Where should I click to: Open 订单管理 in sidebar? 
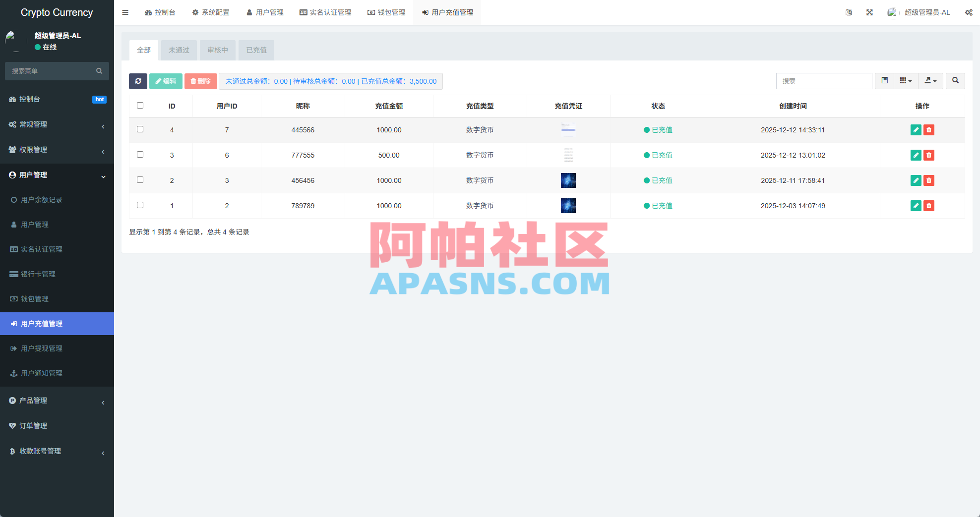coord(57,426)
